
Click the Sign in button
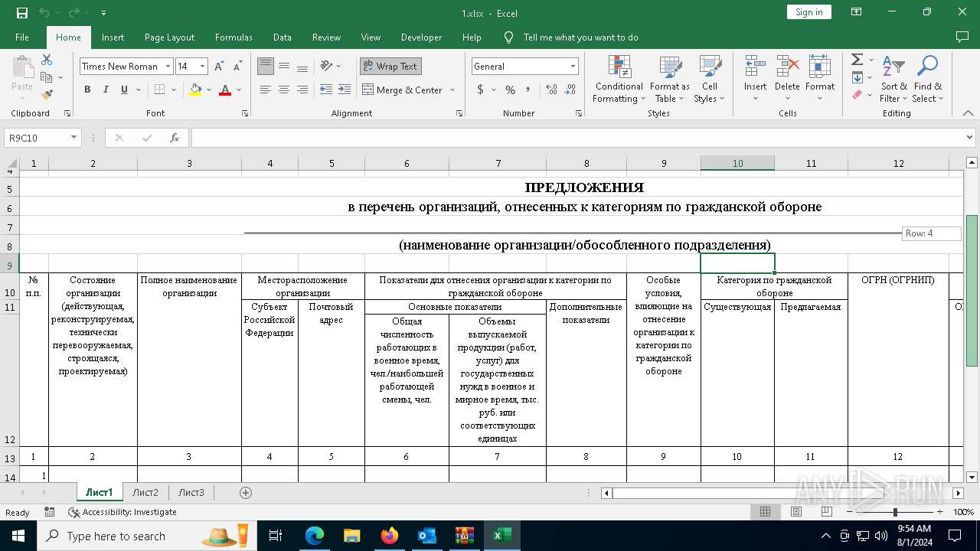point(808,12)
